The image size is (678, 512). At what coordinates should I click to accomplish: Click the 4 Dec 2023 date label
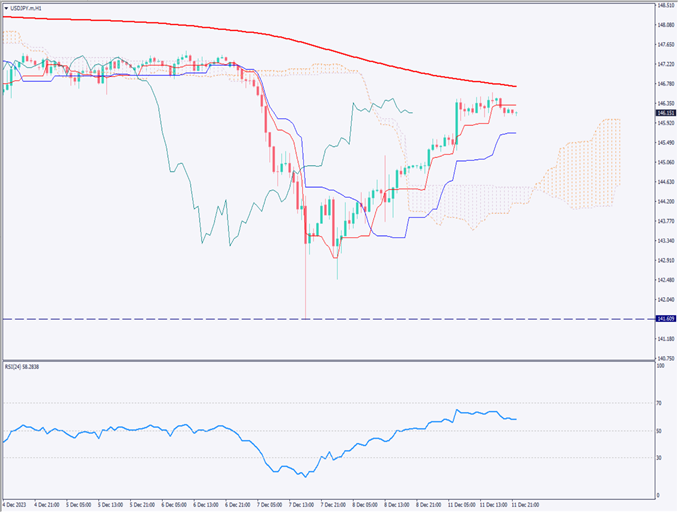tap(18, 503)
